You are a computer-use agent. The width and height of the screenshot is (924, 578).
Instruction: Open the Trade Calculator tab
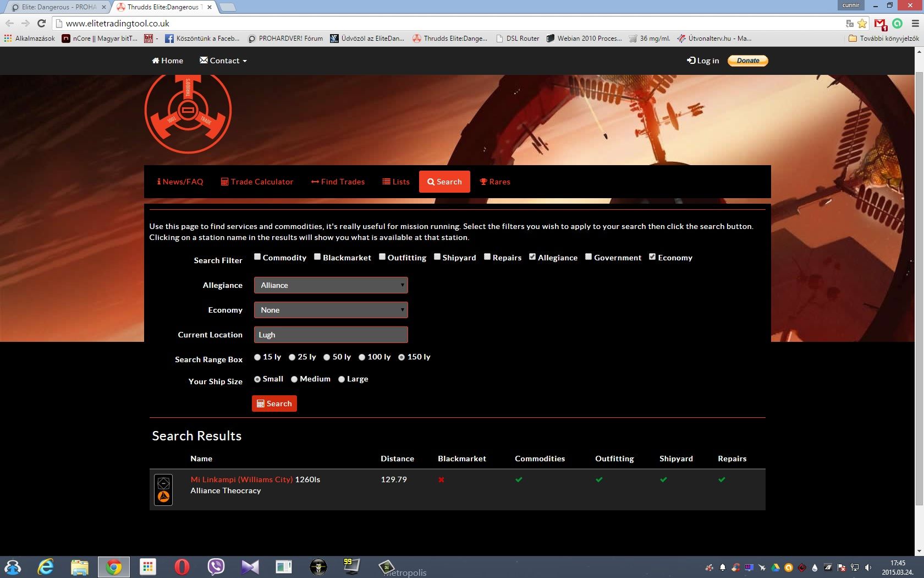(x=257, y=182)
